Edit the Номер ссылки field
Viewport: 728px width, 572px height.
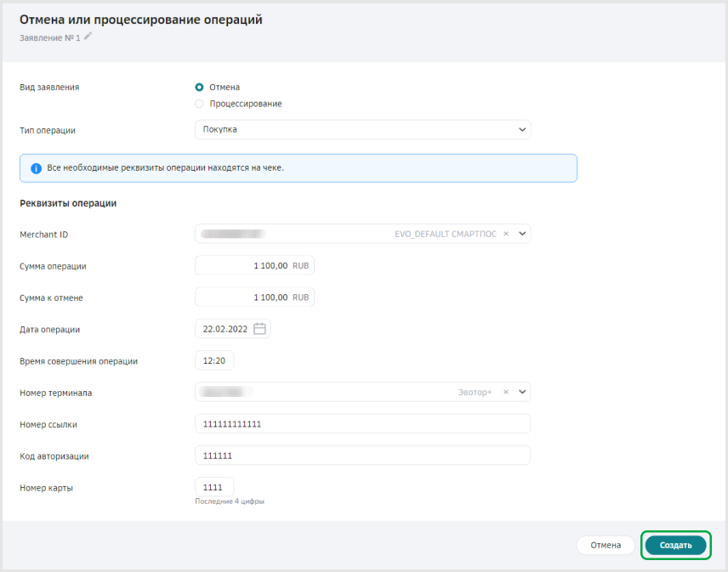[x=362, y=424]
